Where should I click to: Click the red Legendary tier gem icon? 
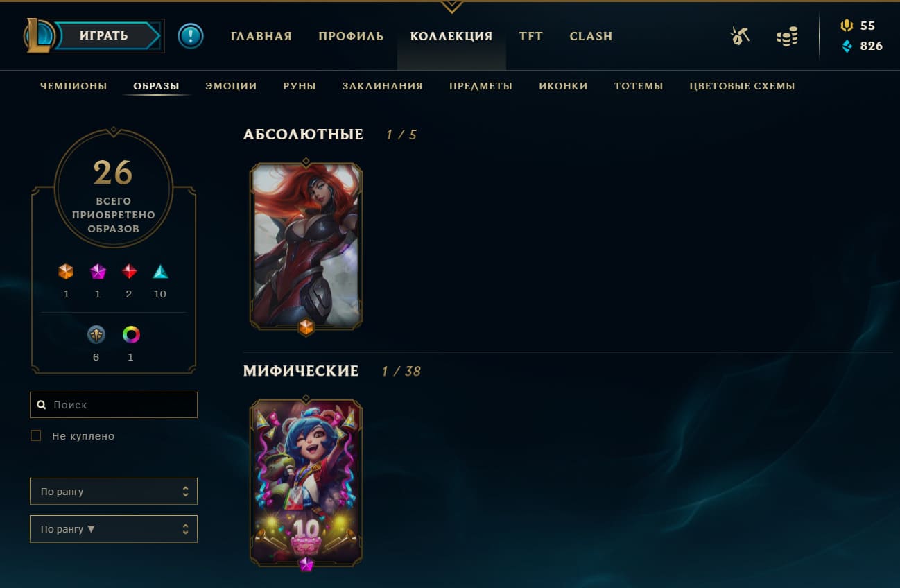(x=130, y=272)
